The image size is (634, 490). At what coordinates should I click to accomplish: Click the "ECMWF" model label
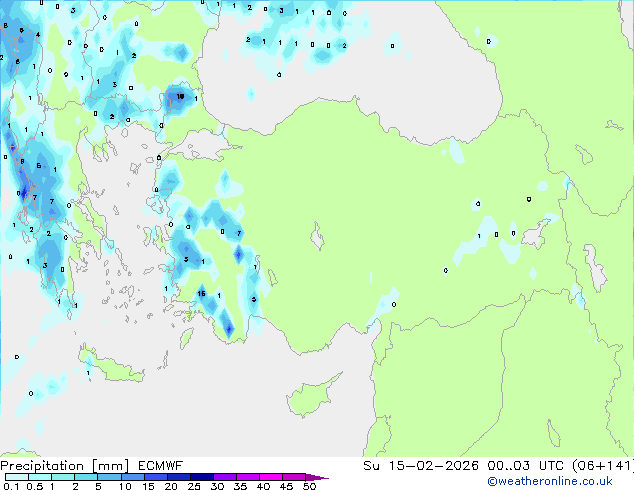160,466
